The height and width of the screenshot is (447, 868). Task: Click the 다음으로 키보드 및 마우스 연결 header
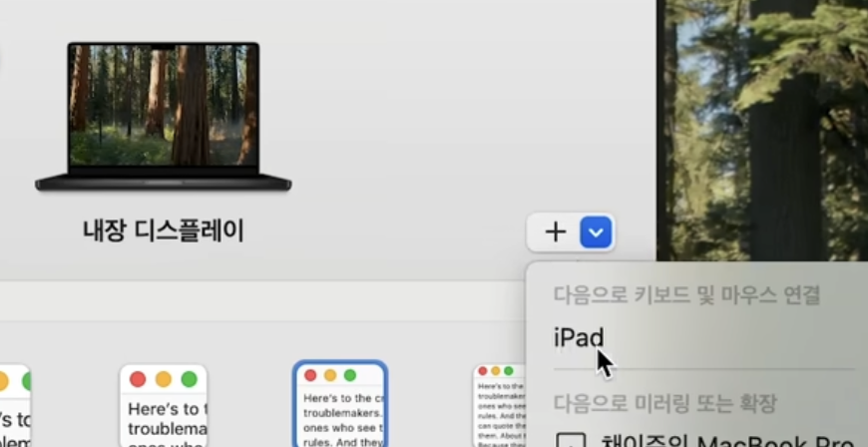[686, 294]
